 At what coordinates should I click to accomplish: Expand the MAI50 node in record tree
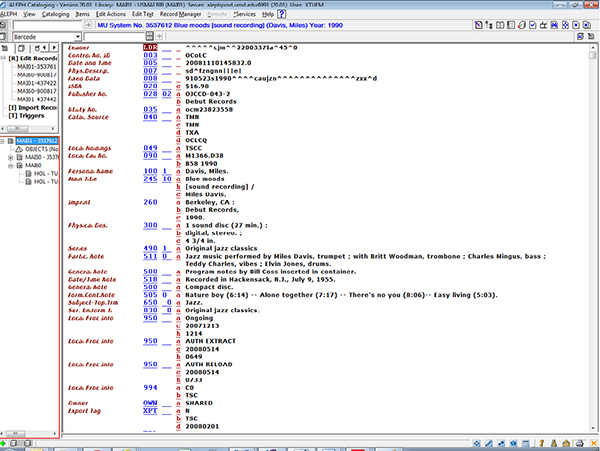(11, 157)
